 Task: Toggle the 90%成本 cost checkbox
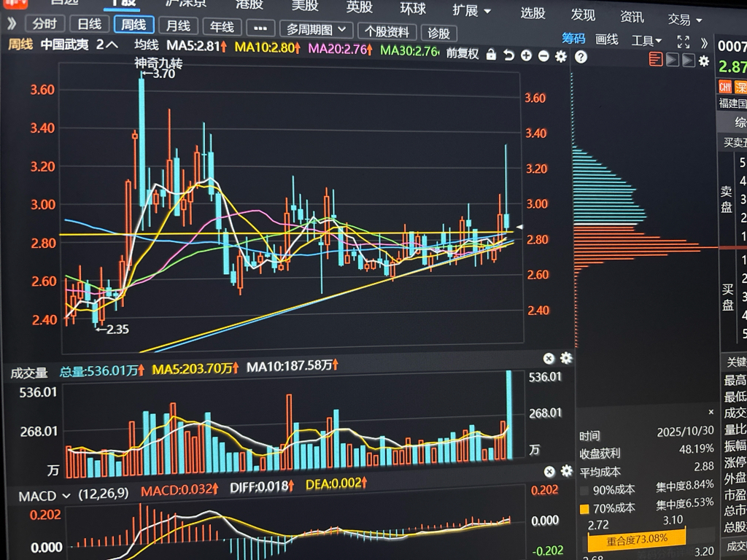584,491
